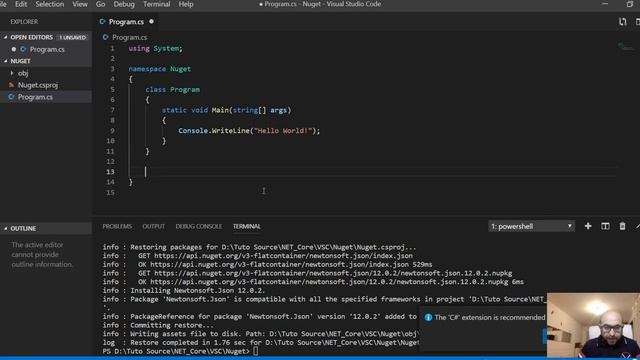
Task: Open the Help menu
Action: [x=186, y=4]
